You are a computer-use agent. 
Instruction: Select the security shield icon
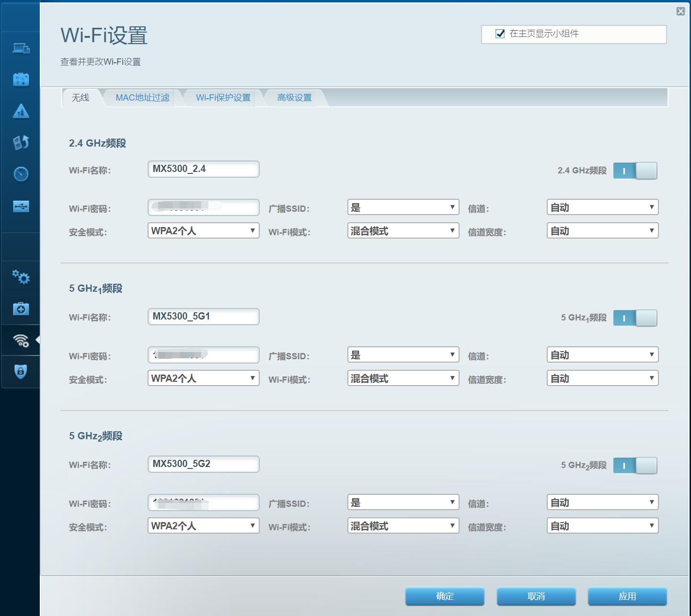[x=21, y=372]
